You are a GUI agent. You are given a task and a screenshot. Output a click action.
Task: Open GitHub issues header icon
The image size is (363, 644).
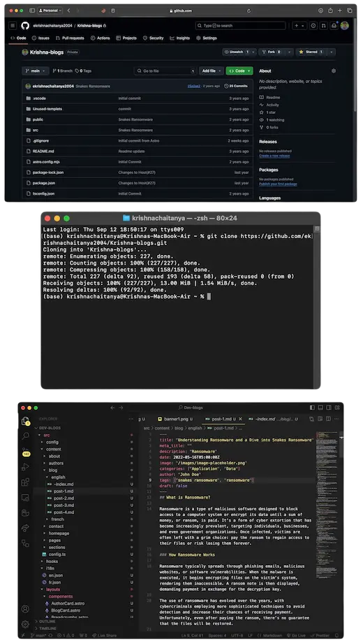point(313,25)
